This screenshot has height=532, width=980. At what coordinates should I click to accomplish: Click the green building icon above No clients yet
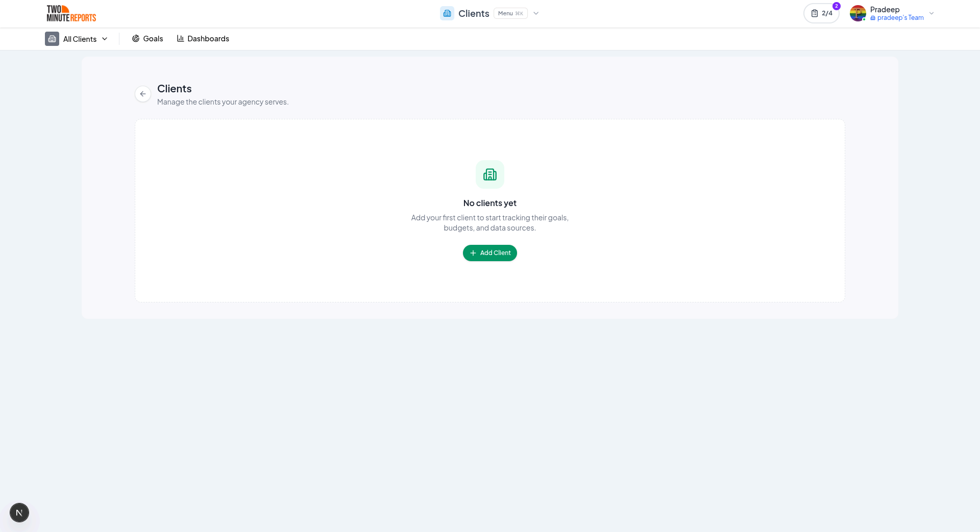click(489, 174)
